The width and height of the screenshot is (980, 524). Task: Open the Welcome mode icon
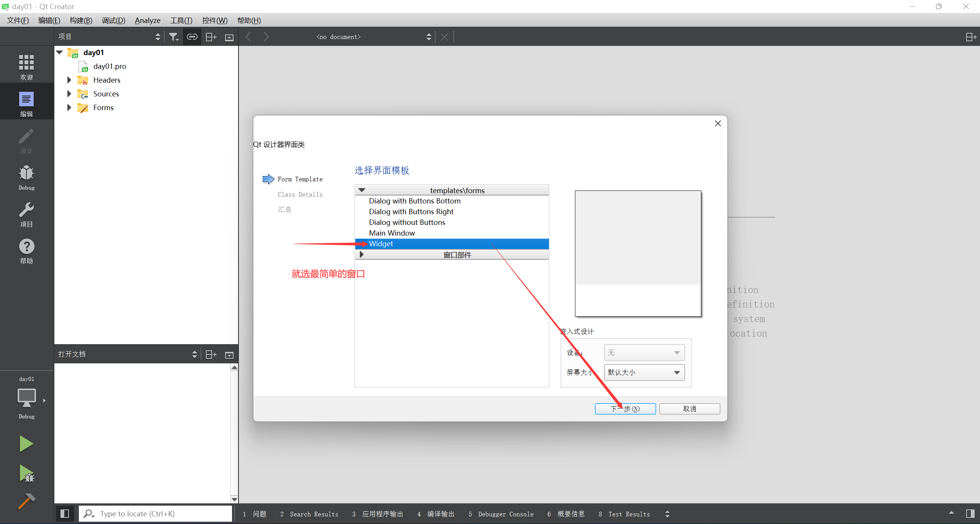point(26,67)
